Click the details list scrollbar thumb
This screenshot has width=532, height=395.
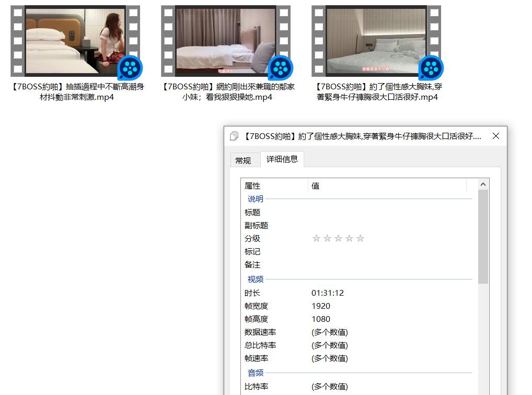[483, 237]
